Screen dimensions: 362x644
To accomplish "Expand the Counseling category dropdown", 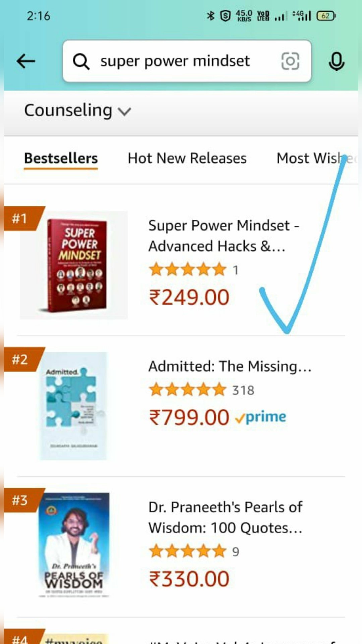I will click(x=77, y=110).
